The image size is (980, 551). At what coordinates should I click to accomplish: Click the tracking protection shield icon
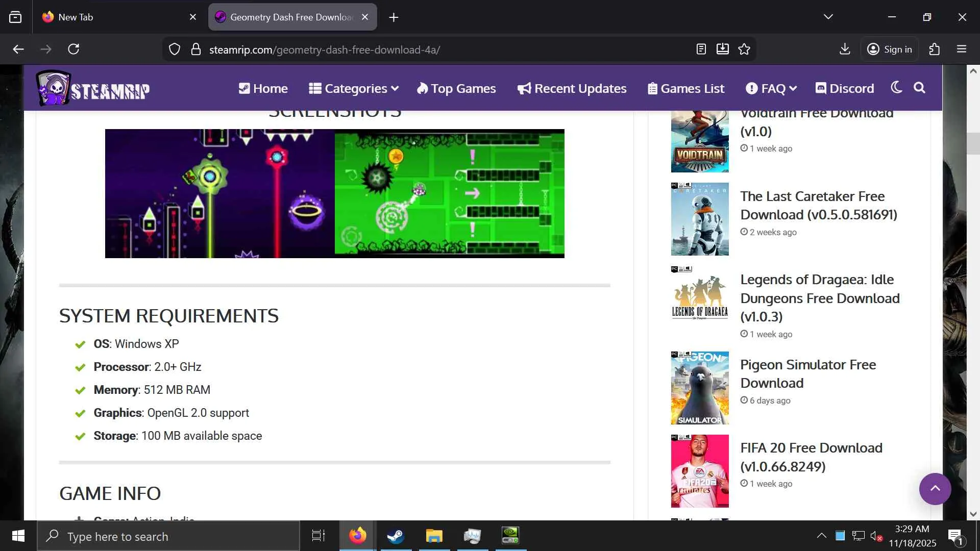tap(175, 49)
